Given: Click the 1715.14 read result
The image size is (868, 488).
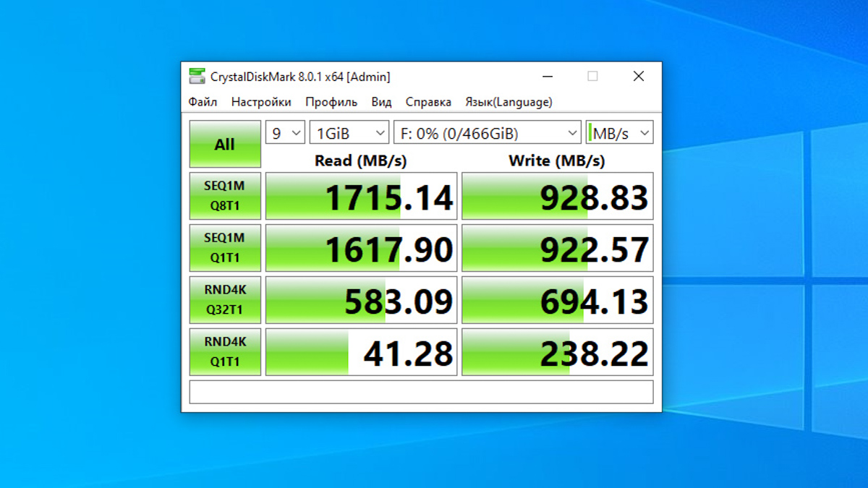Looking at the screenshot, I should coord(362,196).
